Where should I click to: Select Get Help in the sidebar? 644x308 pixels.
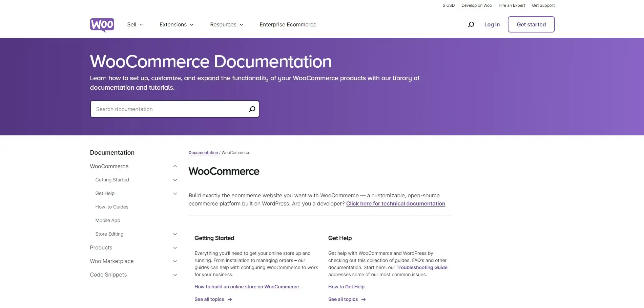[x=105, y=193]
